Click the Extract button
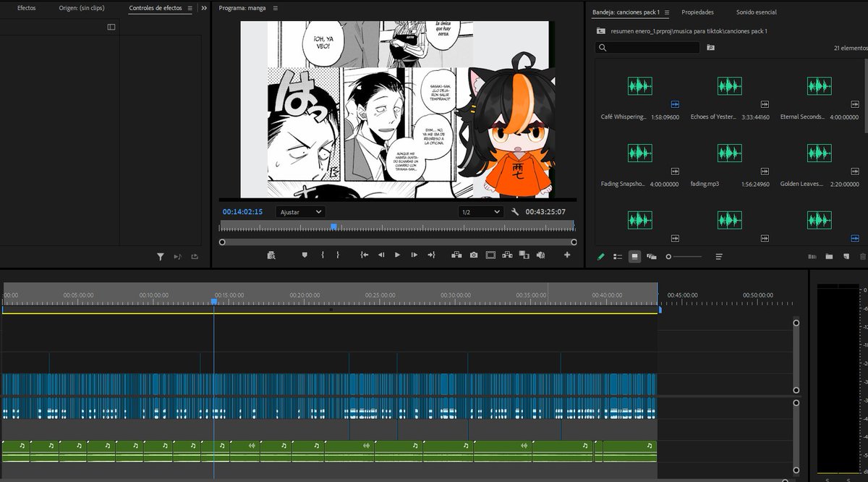 pos(507,255)
